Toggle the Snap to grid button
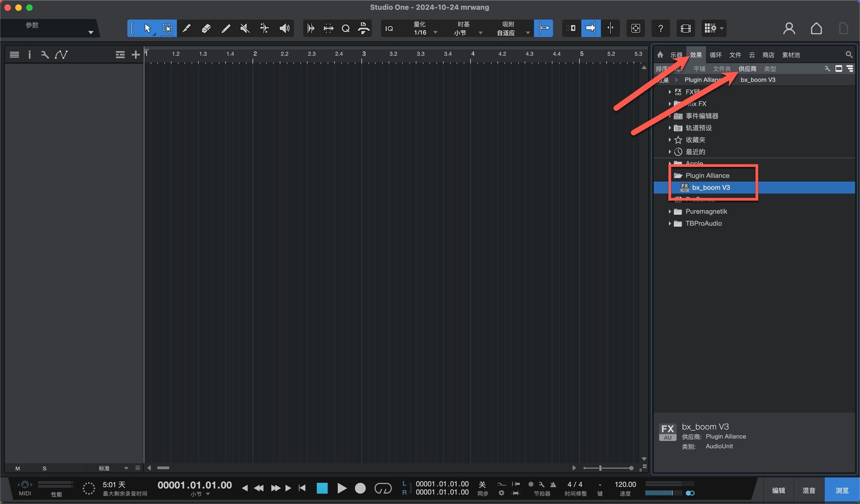 (543, 28)
